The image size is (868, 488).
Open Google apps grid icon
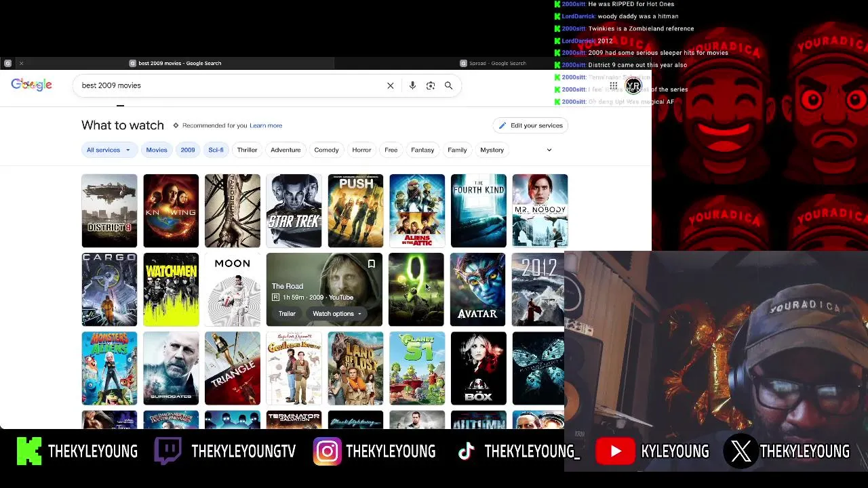coord(614,86)
